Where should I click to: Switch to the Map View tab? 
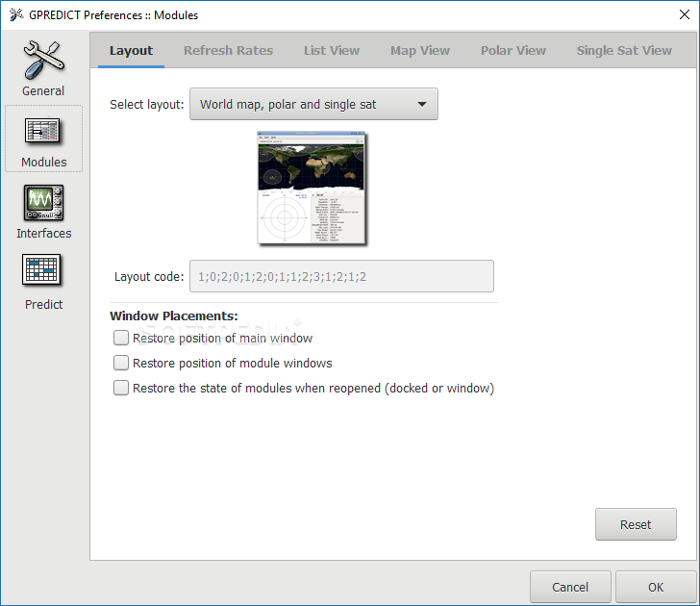[x=420, y=50]
